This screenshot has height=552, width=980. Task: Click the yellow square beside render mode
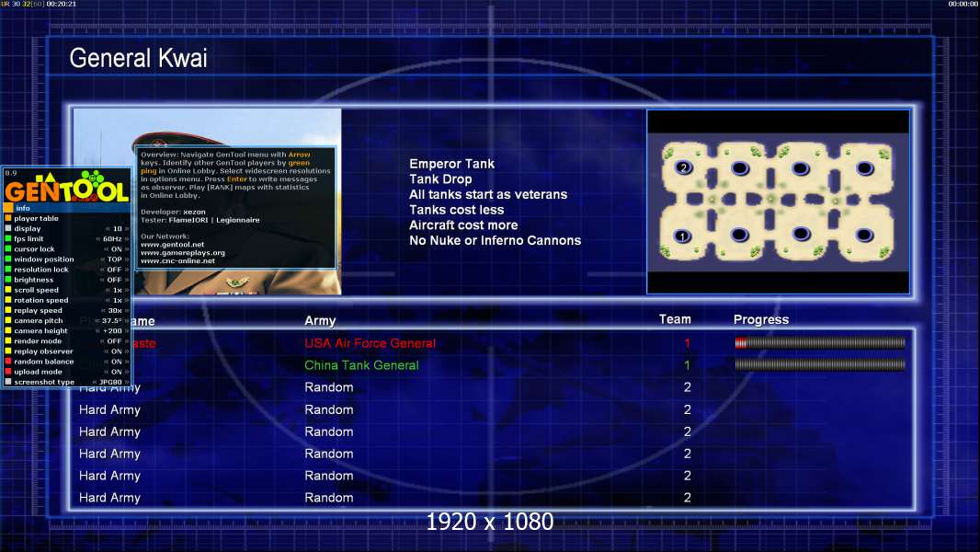coord(8,340)
